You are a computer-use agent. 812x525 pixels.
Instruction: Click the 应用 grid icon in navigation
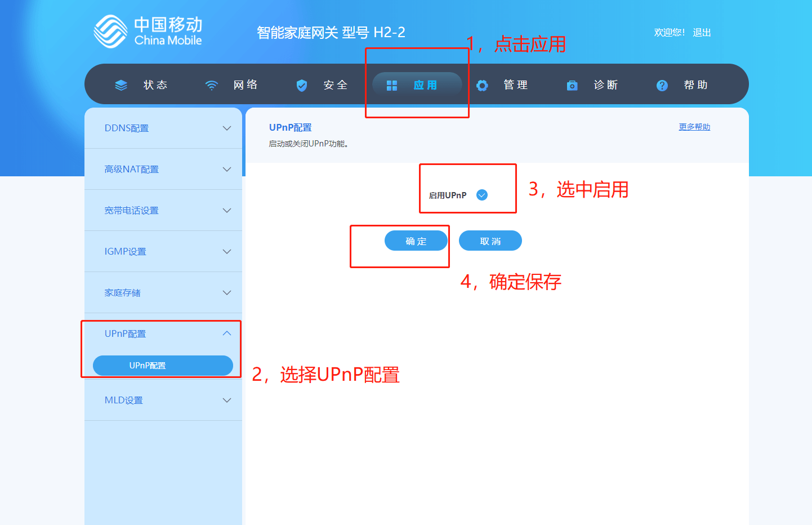tap(392, 84)
